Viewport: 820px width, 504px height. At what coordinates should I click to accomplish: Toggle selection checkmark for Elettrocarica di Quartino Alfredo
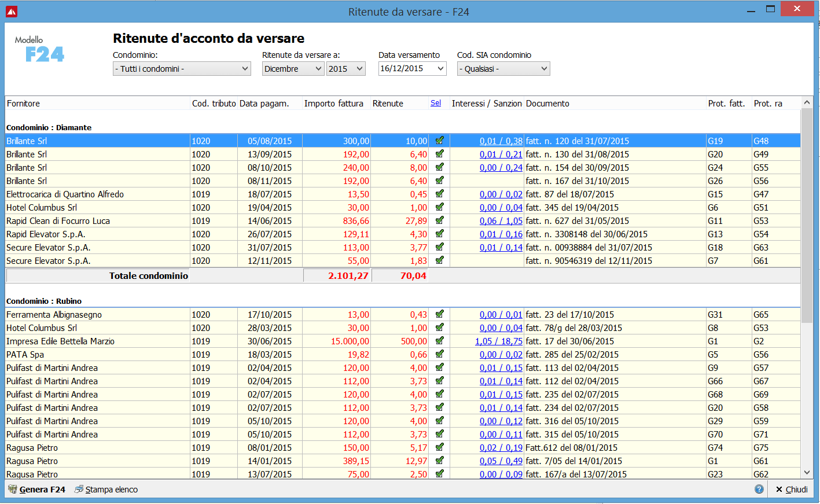pos(440,194)
